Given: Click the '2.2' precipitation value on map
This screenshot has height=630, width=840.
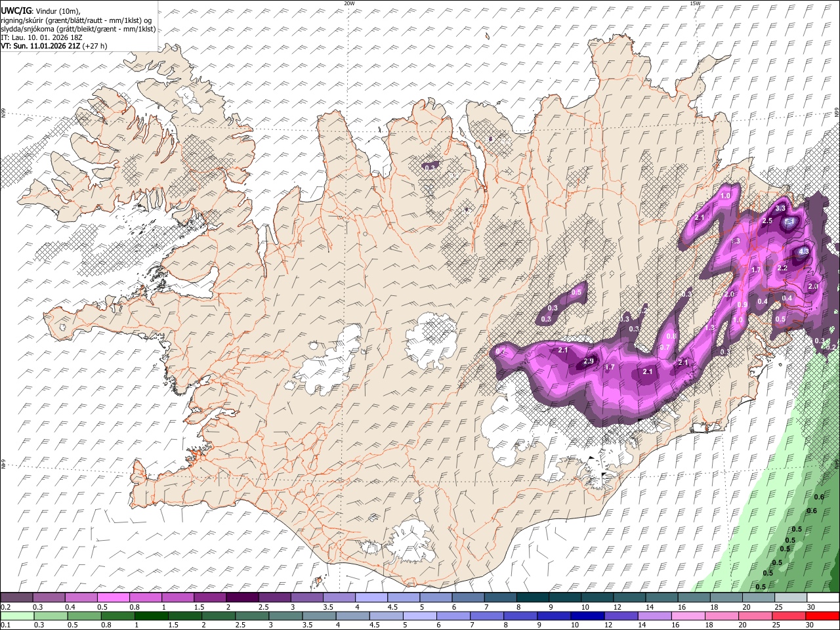Looking at the screenshot, I should pos(782,268).
